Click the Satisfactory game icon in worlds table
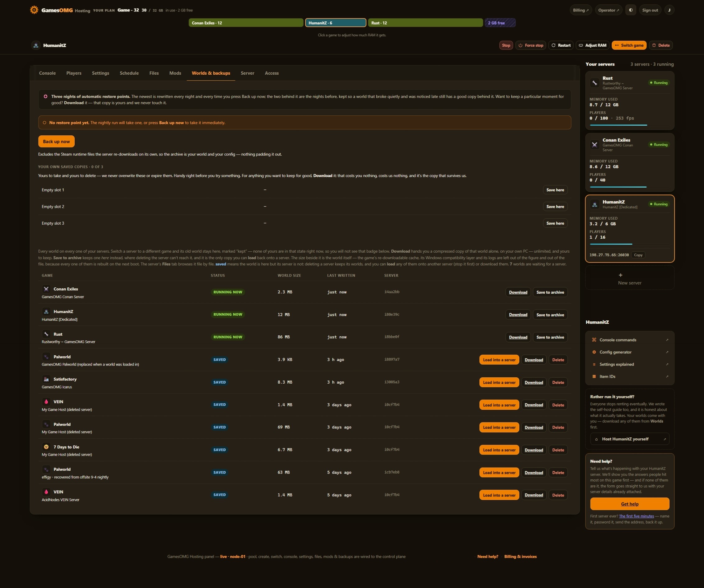This screenshot has width=704, height=588. 46,379
